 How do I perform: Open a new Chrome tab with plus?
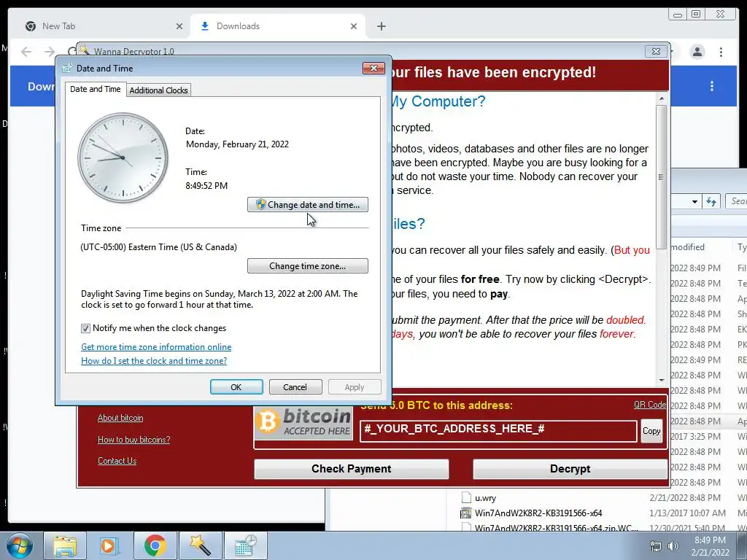pyautogui.click(x=381, y=26)
